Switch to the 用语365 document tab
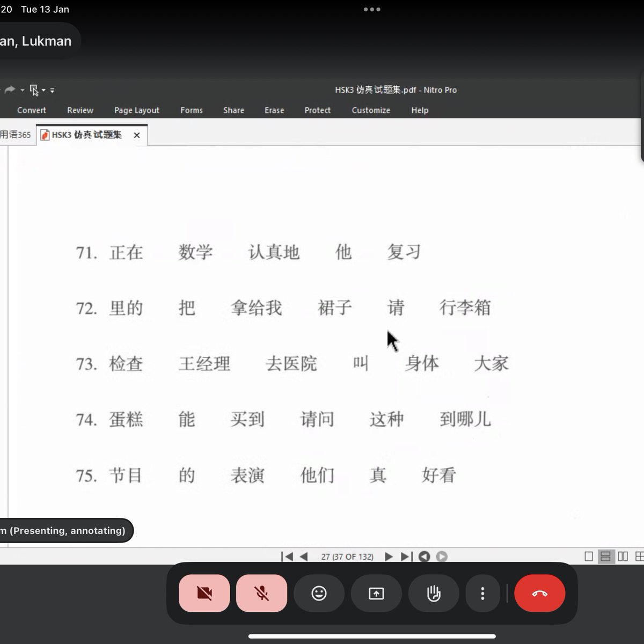The image size is (644, 644). pyautogui.click(x=16, y=135)
